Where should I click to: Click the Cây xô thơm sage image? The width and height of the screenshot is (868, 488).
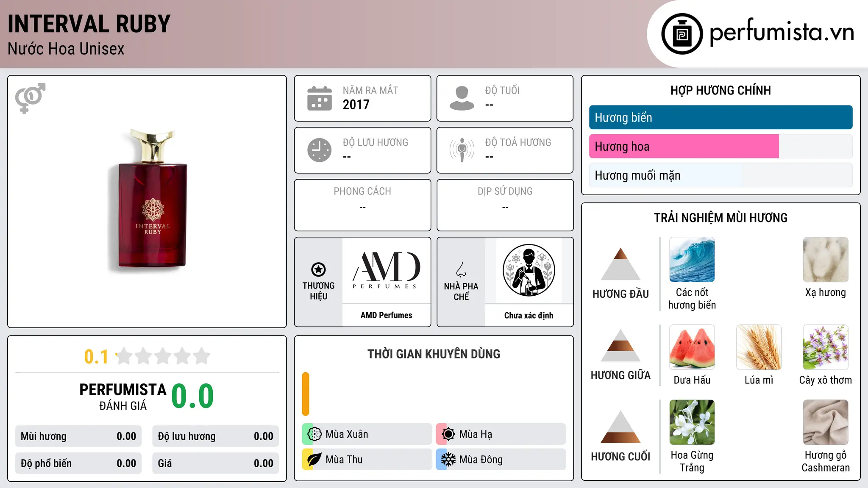[826, 347]
